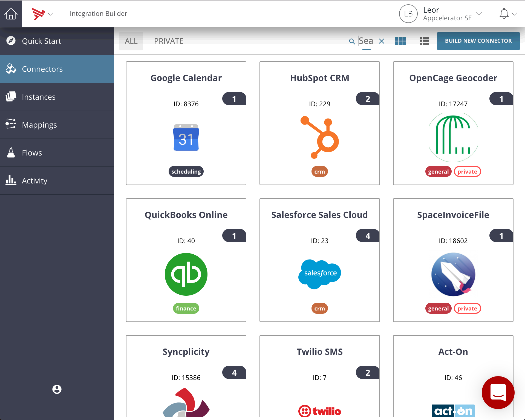This screenshot has width=525, height=420.
Task: Open the QuickBooks Online connector title
Action: (186, 215)
